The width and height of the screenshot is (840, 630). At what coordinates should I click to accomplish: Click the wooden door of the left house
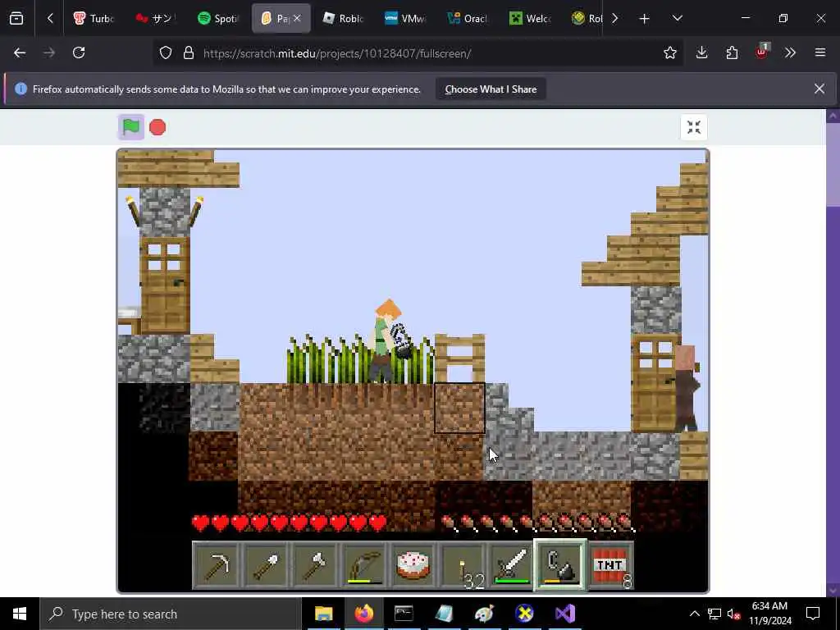click(164, 286)
